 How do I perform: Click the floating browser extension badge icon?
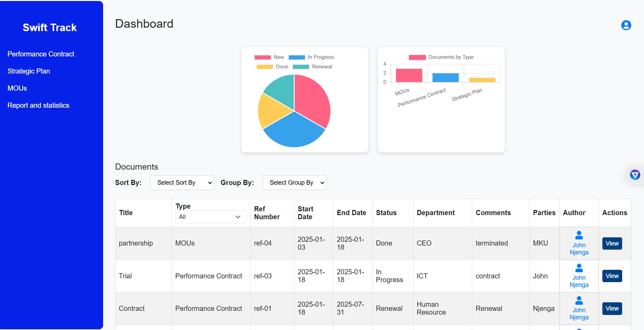tap(635, 175)
